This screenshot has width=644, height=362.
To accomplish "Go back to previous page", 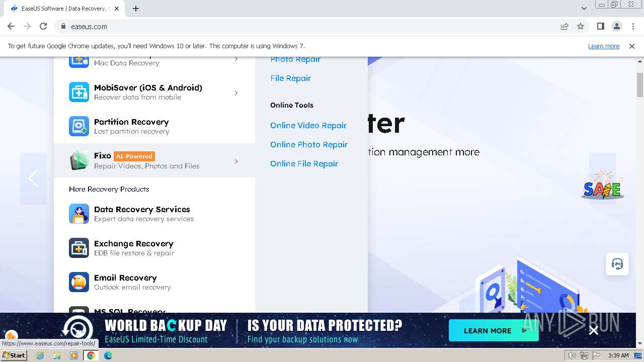I will pos(11,26).
